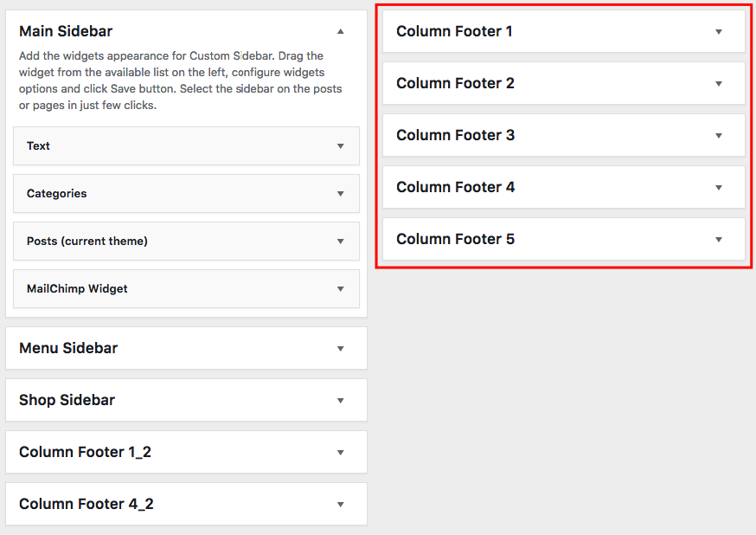Expand Column Footer 2 arrow
Viewport: 756px width, 535px height.
pos(719,84)
